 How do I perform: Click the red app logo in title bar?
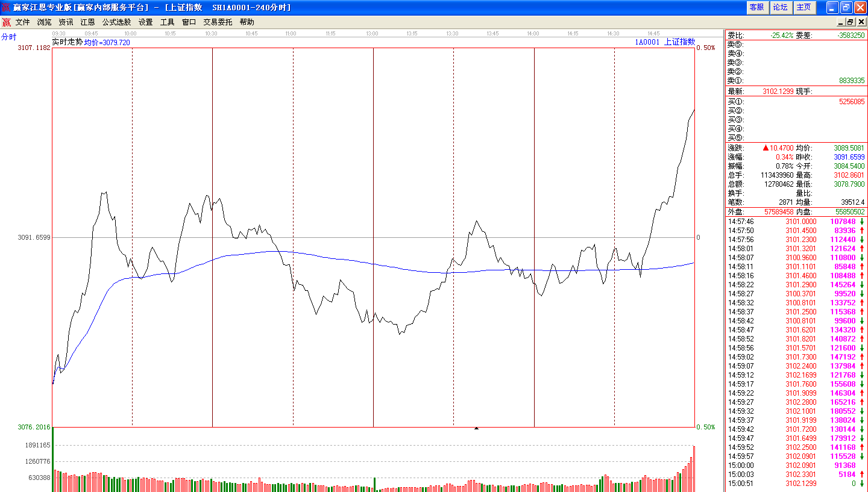tap(6, 7)
